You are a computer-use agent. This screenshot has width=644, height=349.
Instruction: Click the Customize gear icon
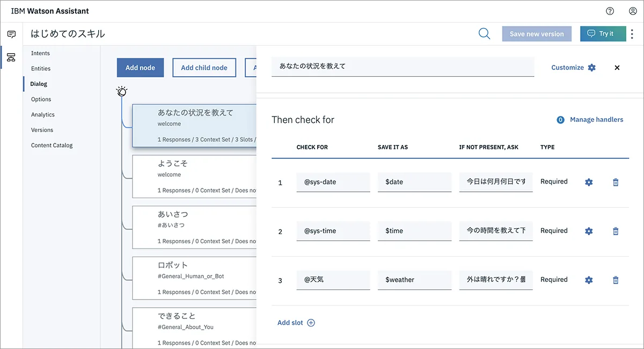592,68
